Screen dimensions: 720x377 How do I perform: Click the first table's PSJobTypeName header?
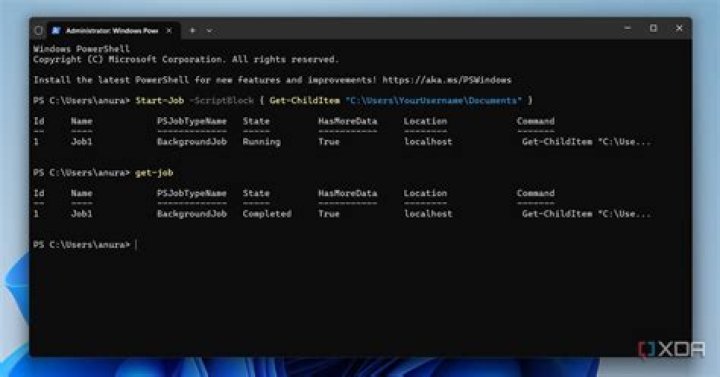192,121
